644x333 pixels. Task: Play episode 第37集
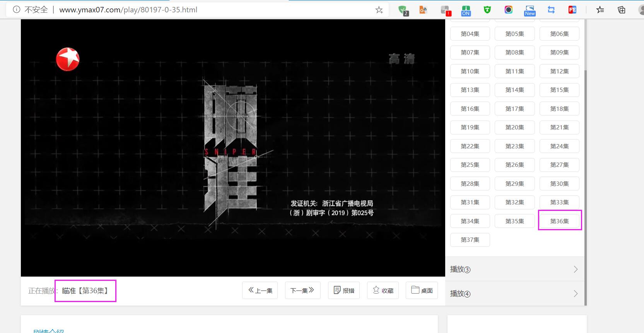click(x=470, y=240)
